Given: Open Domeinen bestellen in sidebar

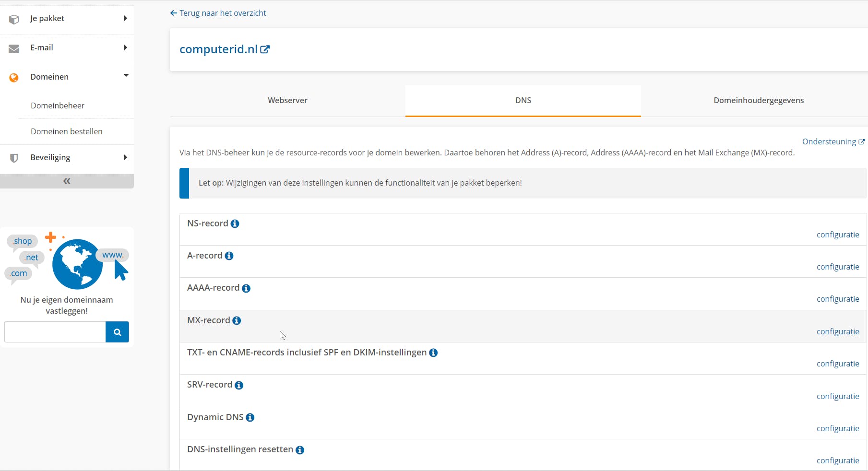Looking at the screenshot, I should click(67, 131).
